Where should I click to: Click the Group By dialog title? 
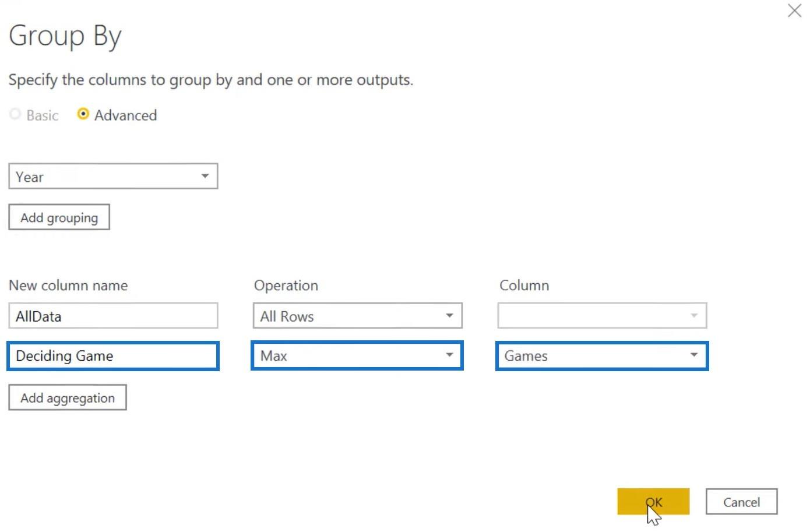point(65,36)
